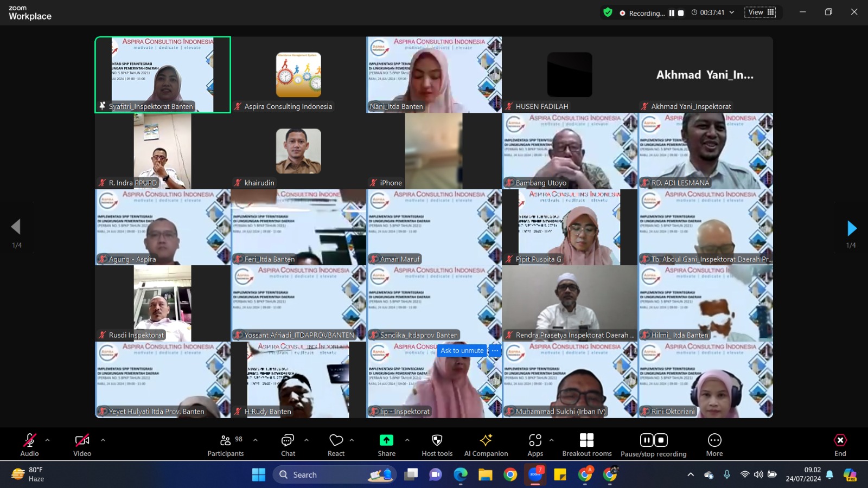Viewport: 868px width, 488px height.
Task: Open the View layout menu
Action: [x=760, y=12]
